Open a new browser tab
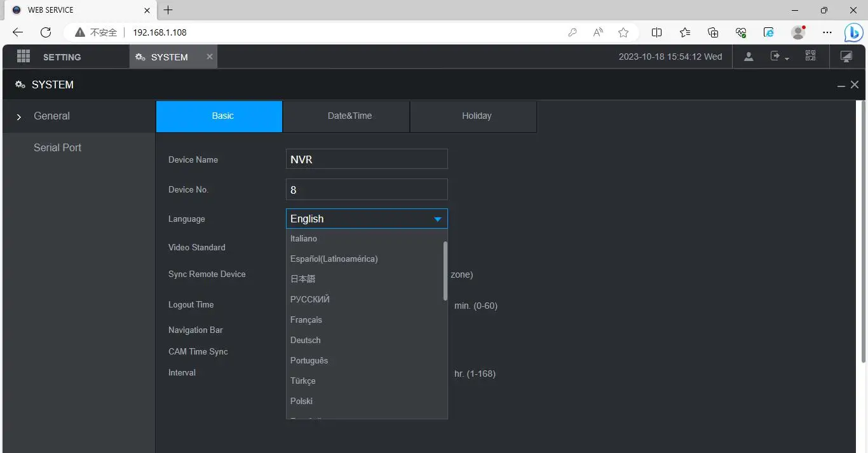The height and width of the screenshot is (453, 868). click(168, 10)
